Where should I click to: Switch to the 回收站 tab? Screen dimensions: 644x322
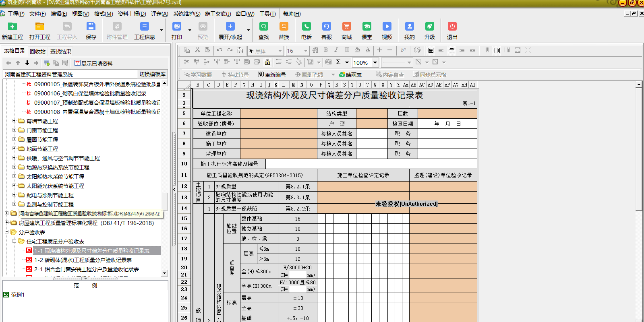37,52
